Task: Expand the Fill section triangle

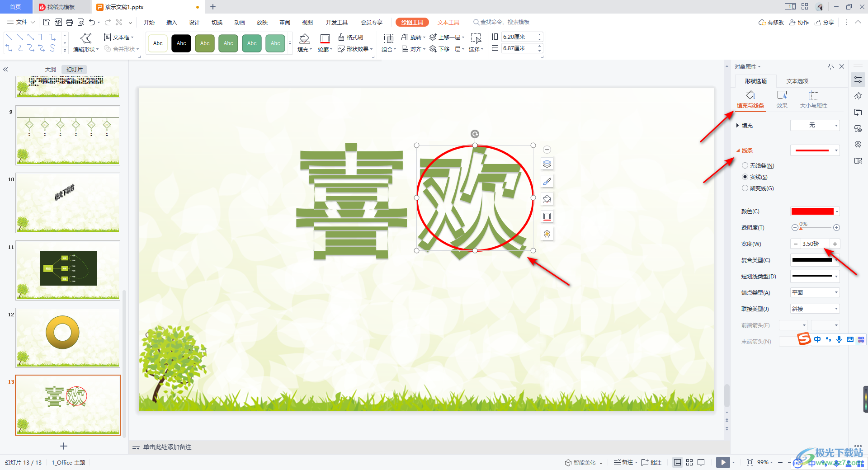Action: pyautogui.click(x=738, y=126)
